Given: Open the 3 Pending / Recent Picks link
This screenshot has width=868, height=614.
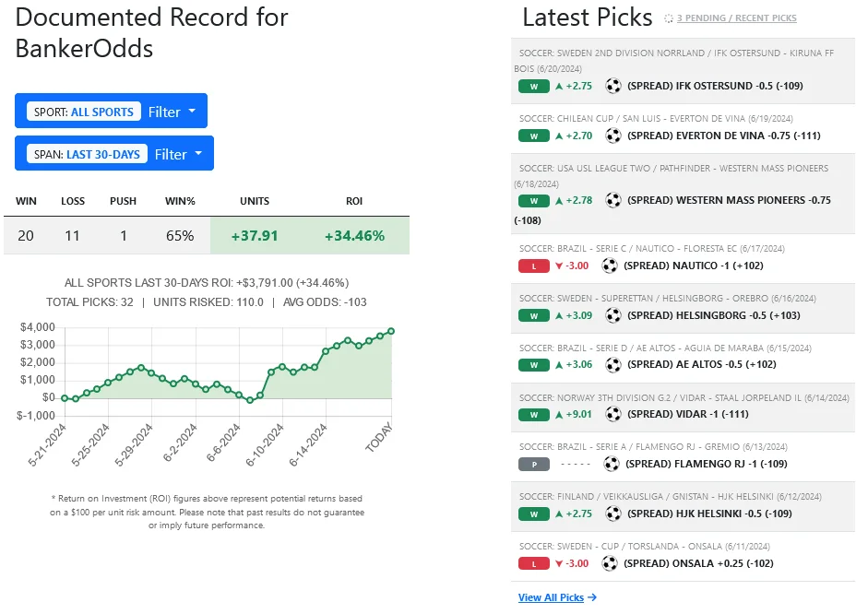Looking at the screenshot, I should tap(736, 18).
